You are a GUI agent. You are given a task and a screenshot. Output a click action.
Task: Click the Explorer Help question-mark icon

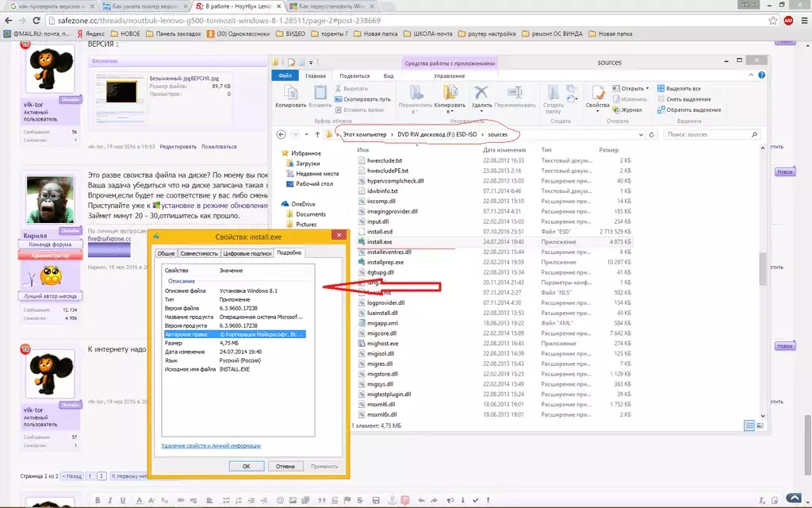pyautogui.click(x=761, y=75)
